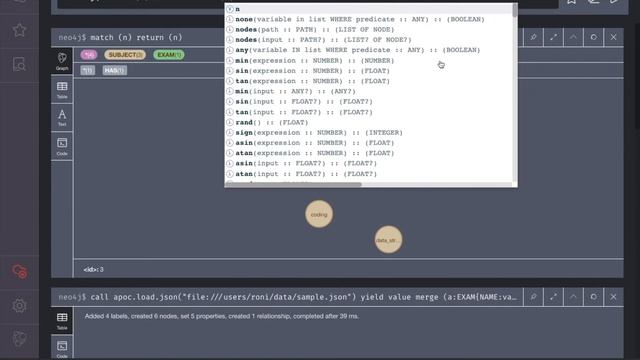
Task: Select the *(1) relationship type pill
Action: (87, 70)
